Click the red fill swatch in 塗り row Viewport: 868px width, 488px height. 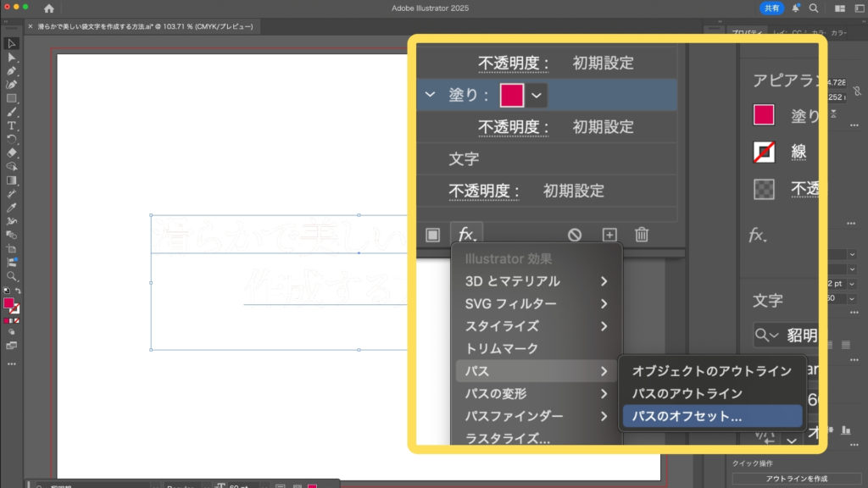[x=512, y=96]
